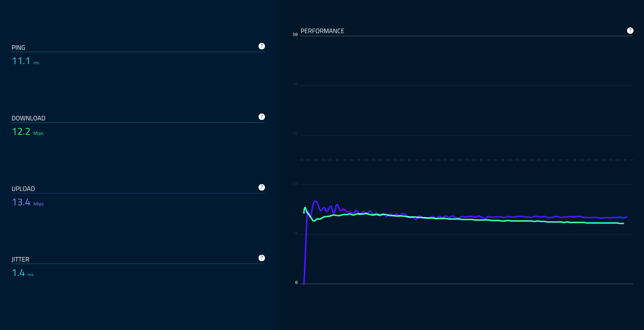
Task: Click the DOWNLOAD section heading
Action: [28, 118]
